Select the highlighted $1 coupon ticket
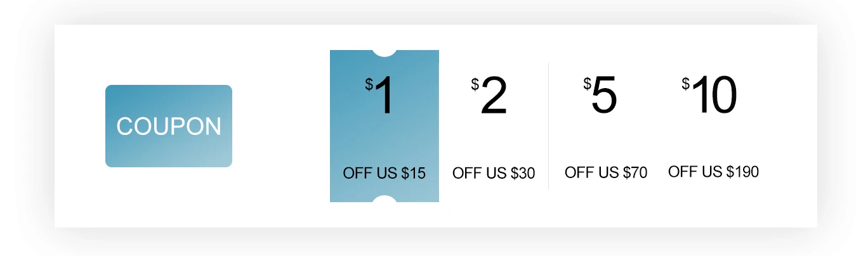This screenshot has width=868, height=256. click(385, 126)
